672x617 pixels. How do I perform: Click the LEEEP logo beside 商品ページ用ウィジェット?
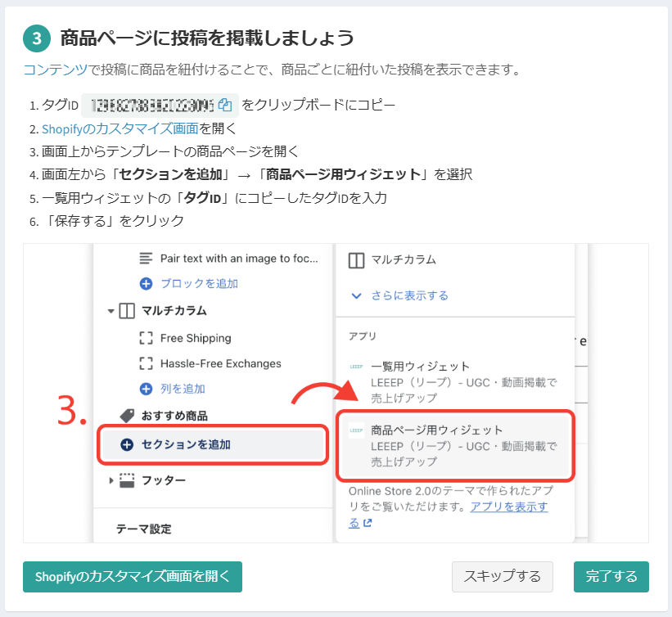[357, 430]
